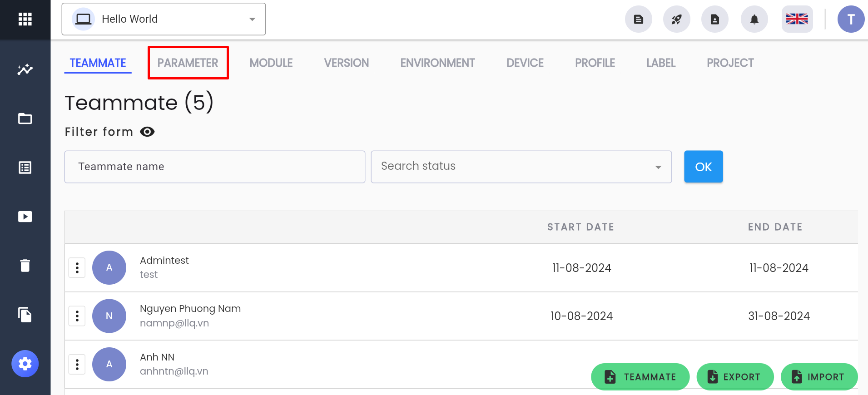
Task: Click the End Date column header
Action: [775, 227]
